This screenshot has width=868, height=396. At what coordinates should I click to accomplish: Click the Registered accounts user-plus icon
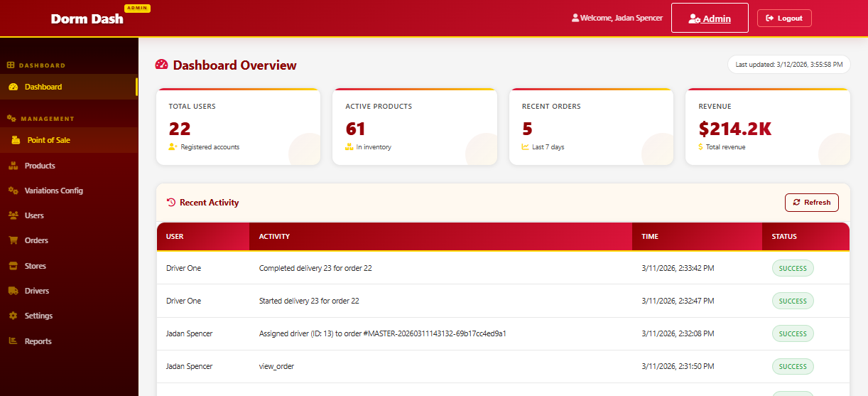click(x=173, y=147)
